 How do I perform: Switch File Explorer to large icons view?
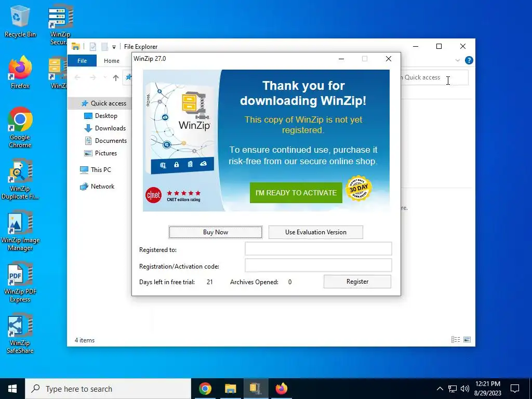(467, 340)
